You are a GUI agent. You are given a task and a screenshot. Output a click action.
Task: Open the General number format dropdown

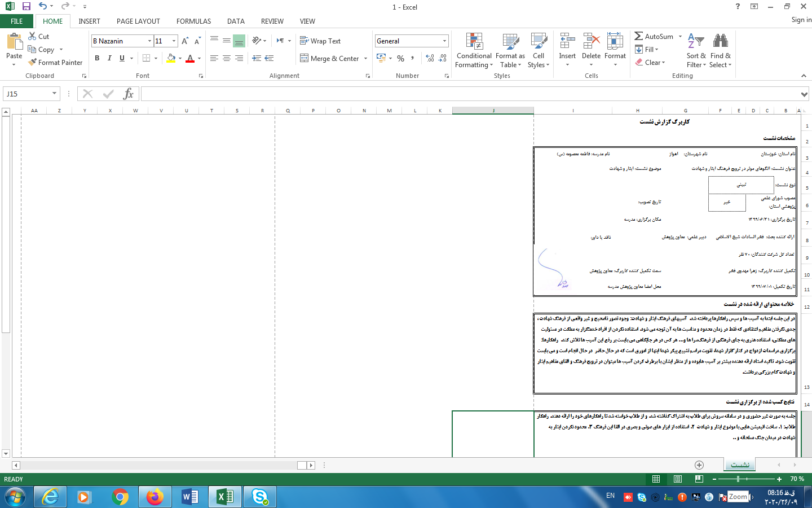[444, 41]
